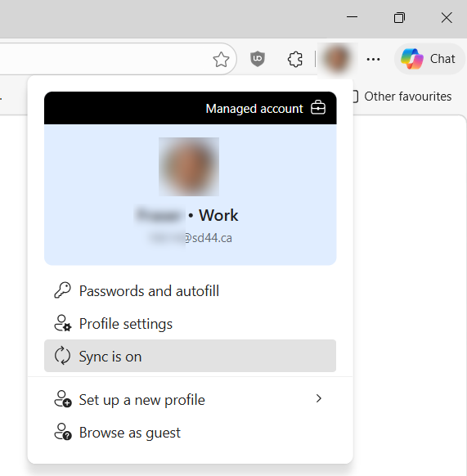Screen dimensions: 467x476
Task: Open Copilot Chat button
Action: click(x=429, y=59)
